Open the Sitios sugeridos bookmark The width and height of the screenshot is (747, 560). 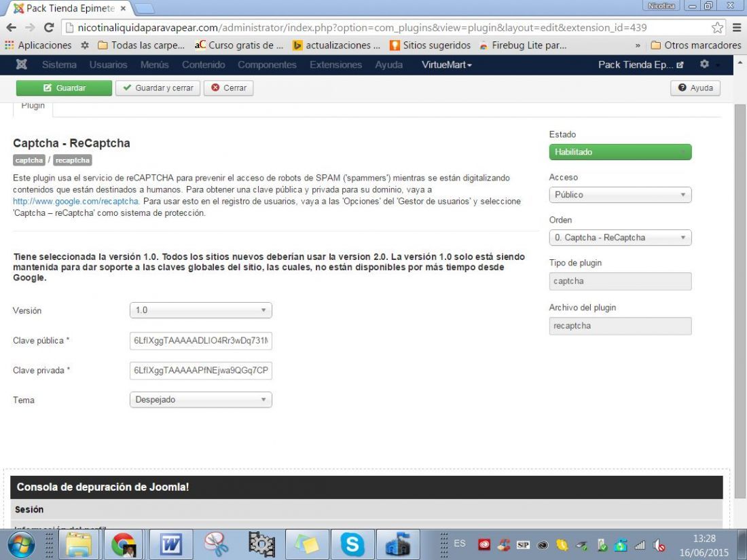click(430, 45)
